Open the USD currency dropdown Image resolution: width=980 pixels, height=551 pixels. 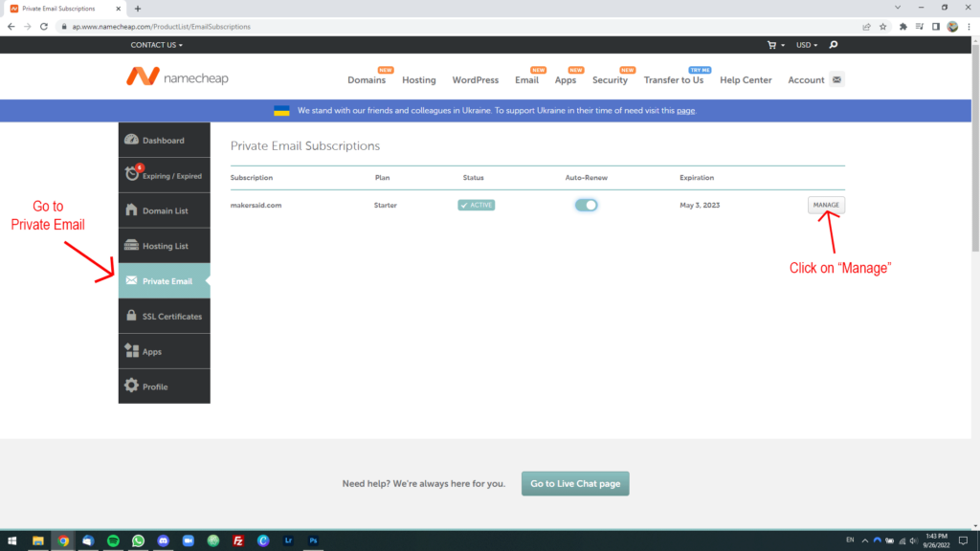(806, 45)
